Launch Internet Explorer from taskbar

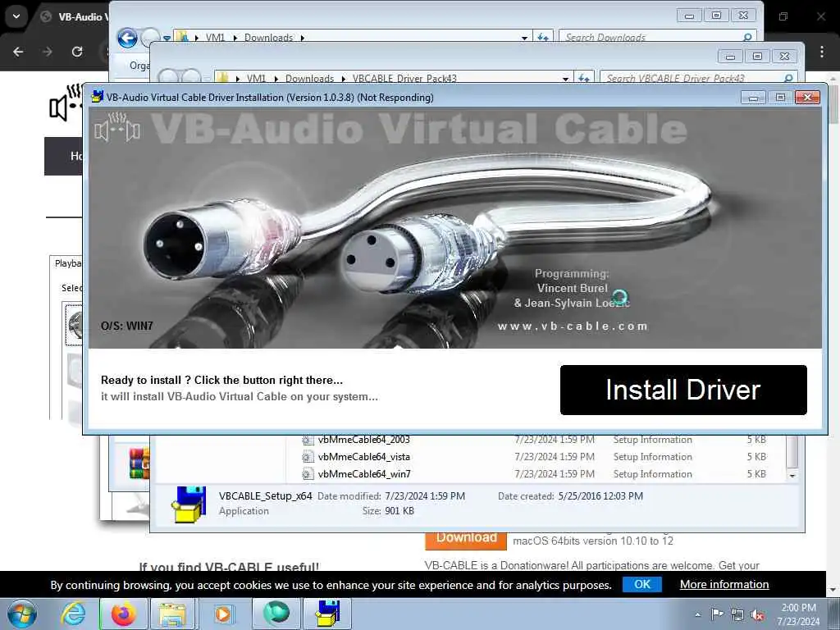coord(73,614)
